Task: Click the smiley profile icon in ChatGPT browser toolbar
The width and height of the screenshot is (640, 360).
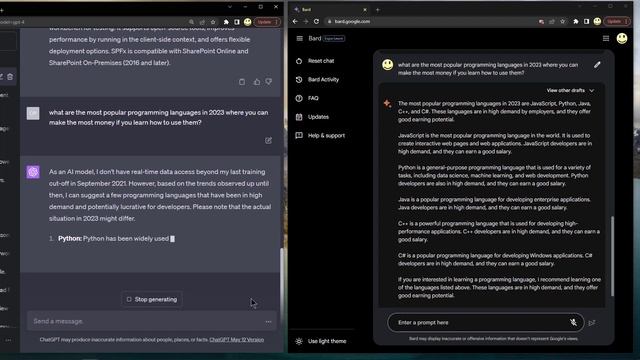Action: coord(248,22)
